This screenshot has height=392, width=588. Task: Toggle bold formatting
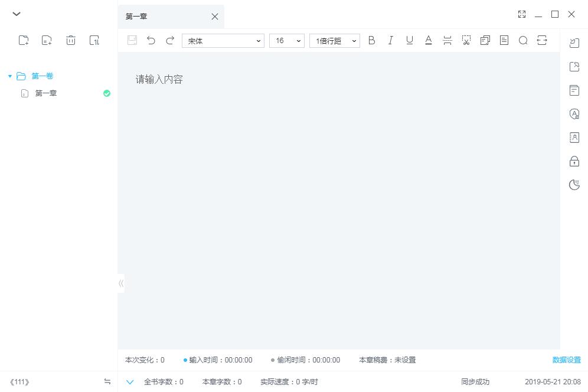pos(371,40)
